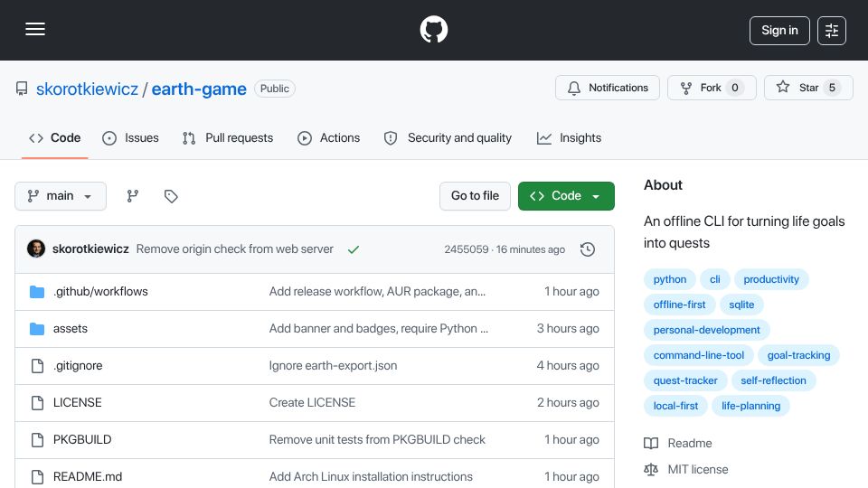Switch to the Issues tab
Viewport: 868px width, 488px height.
[130, 137]
